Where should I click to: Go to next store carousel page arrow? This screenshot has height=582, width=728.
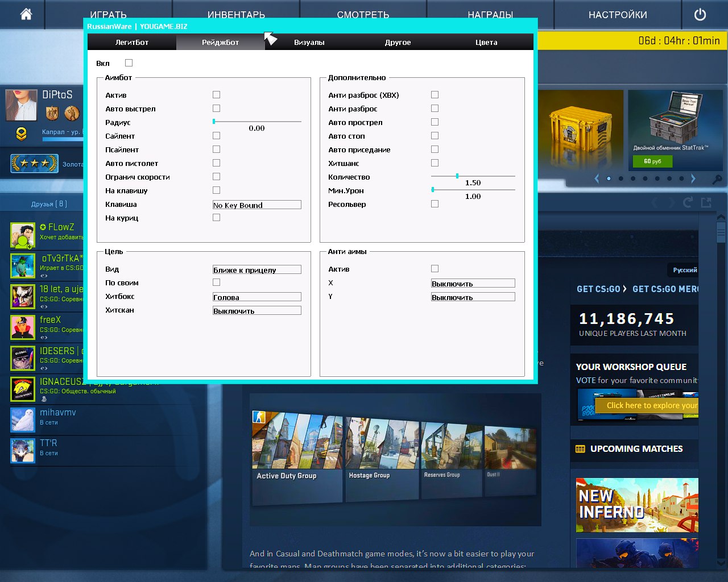pos(693,178)
